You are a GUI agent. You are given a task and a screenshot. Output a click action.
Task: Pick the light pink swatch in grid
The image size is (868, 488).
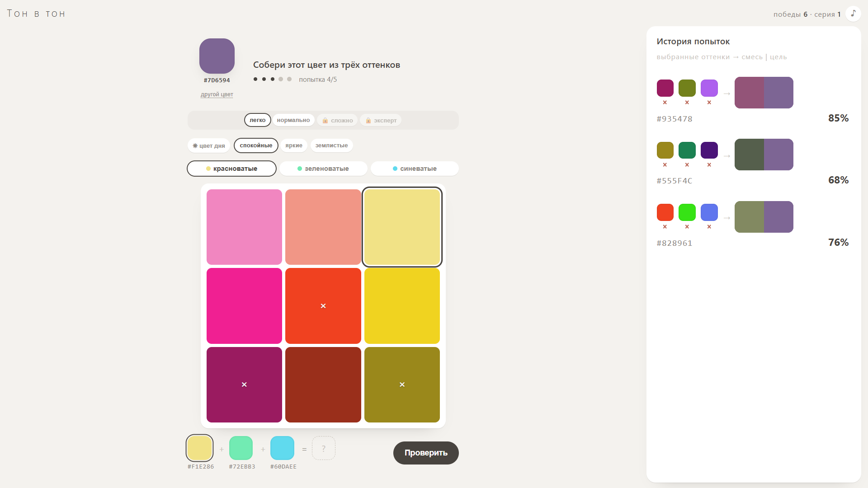coord(244,227)
